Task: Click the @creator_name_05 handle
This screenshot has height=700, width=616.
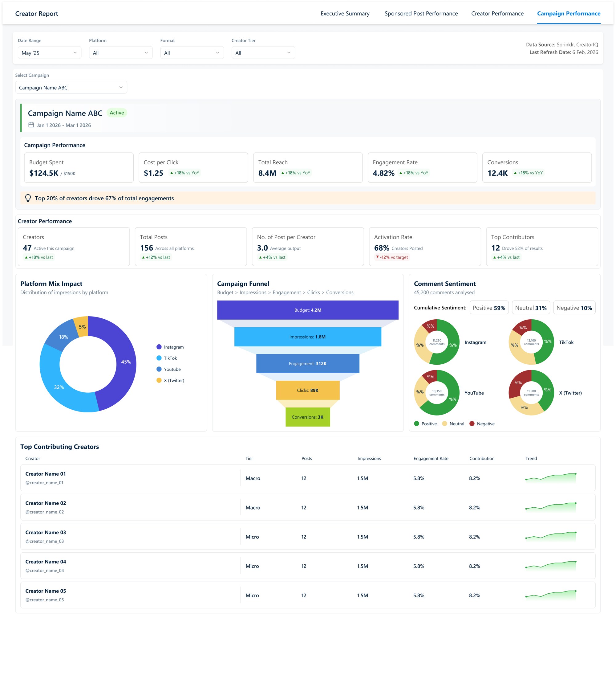Action: (x=44, y=600)
